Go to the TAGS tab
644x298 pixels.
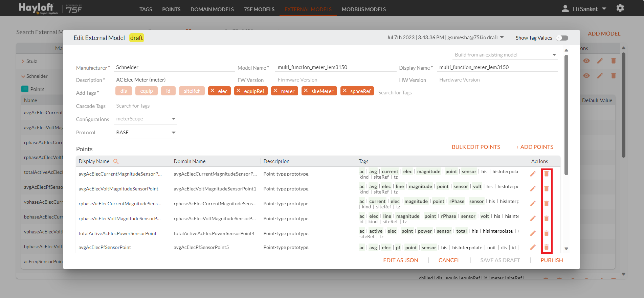click(146, 9)
